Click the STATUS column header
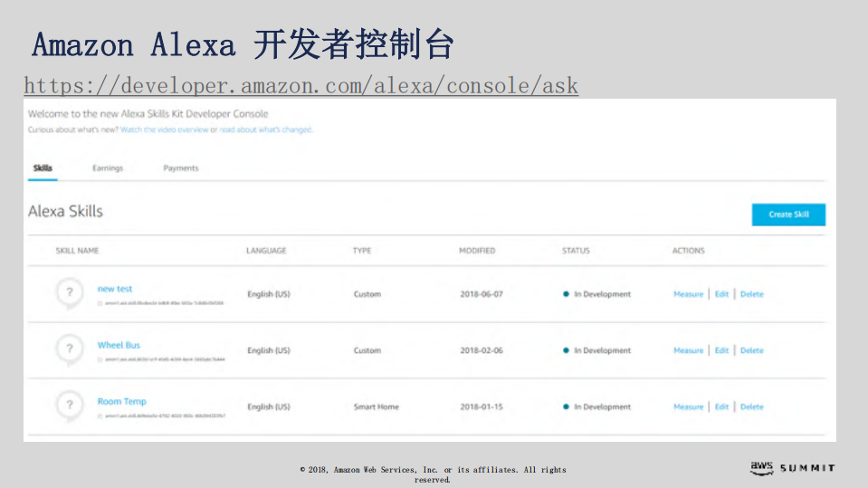Image resolution: width=868 pixels, height=488 pixels. (x=576, y=251)
